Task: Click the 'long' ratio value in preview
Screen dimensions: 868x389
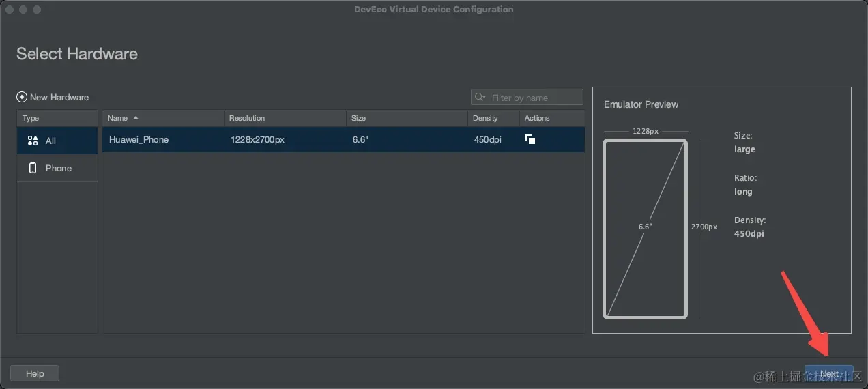Action: click(x=743, y=192)
